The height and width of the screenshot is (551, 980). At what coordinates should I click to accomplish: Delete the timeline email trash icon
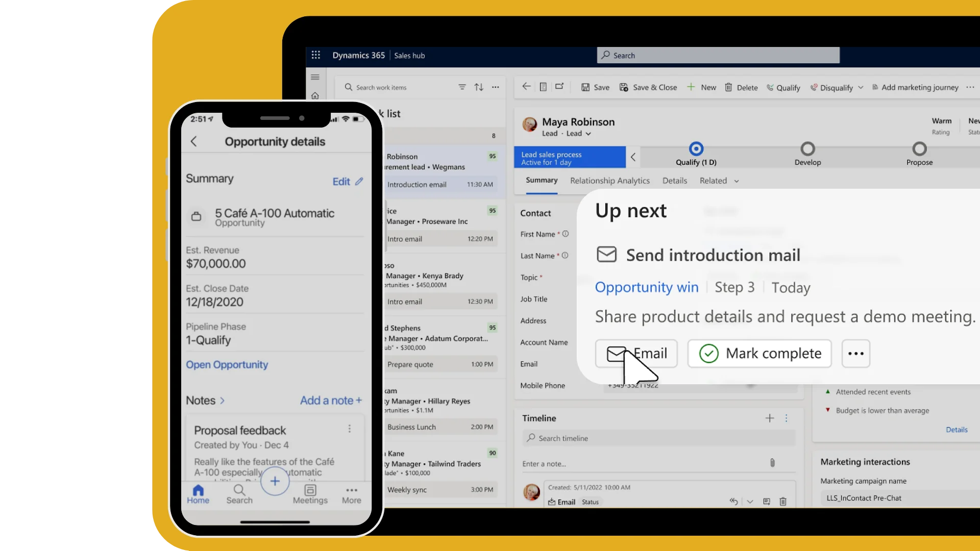pos(783,502)
